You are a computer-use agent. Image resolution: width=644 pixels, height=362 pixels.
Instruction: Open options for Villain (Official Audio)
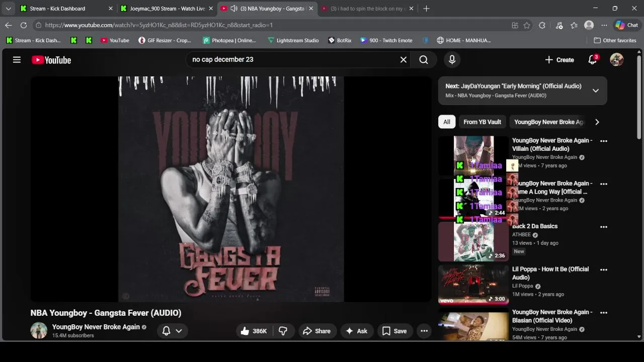pos(604,141)
